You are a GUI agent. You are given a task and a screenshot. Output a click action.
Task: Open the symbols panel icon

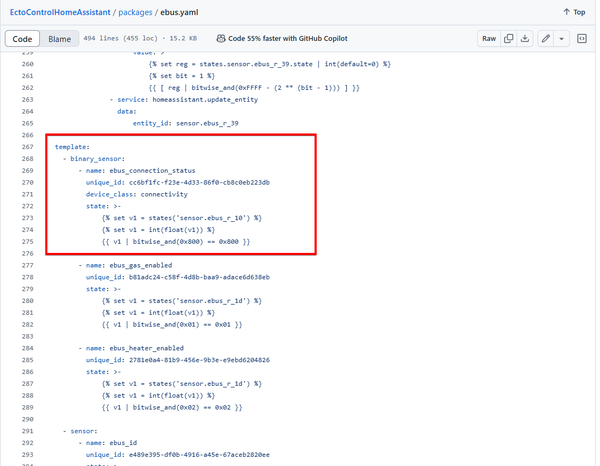(x=581, y=39)
